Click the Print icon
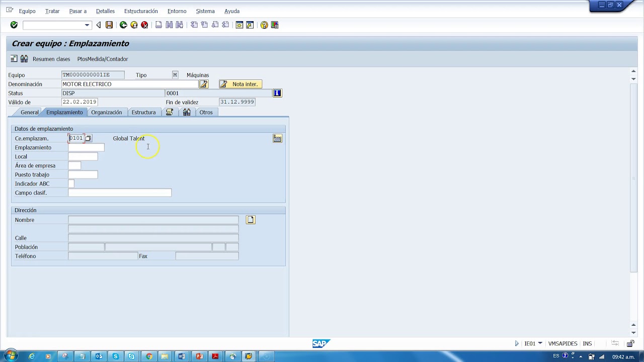The height and width of the screenshot is (362, 644). (158, 25)
